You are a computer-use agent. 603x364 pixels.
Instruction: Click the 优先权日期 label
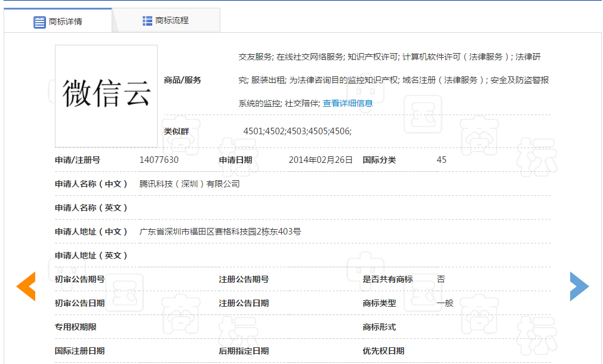tap(383, 351)
